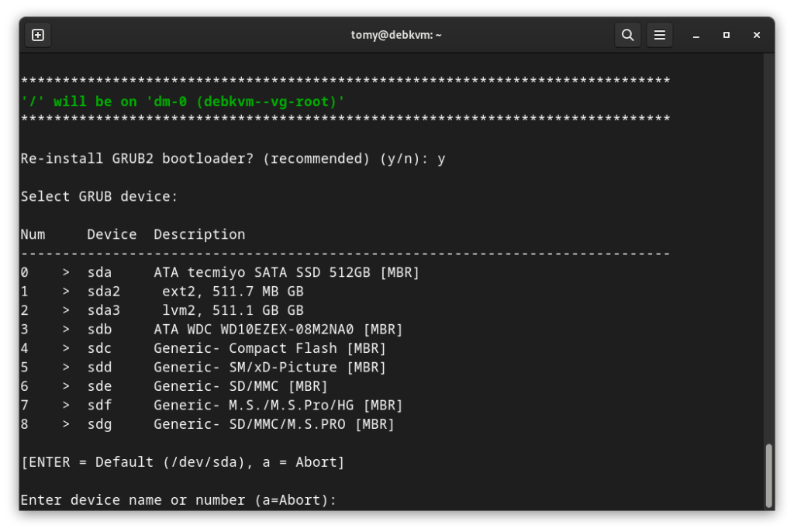Click the 'Enter device name or number' prompt
This screenshot has width=794, height=532.
(x=178, y=500)
